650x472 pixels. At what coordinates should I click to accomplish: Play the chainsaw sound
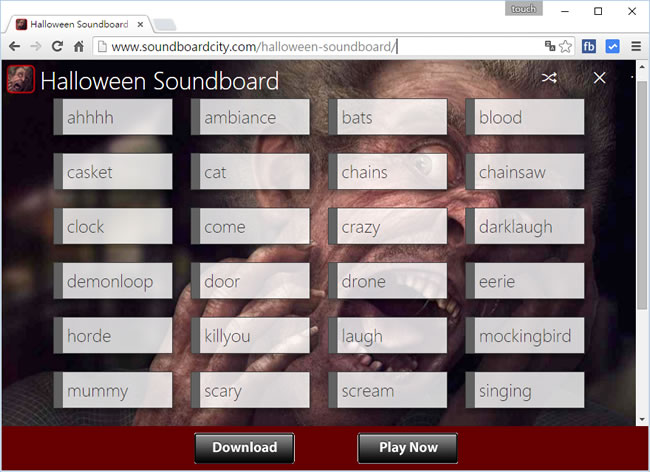[x=525, y=172]
